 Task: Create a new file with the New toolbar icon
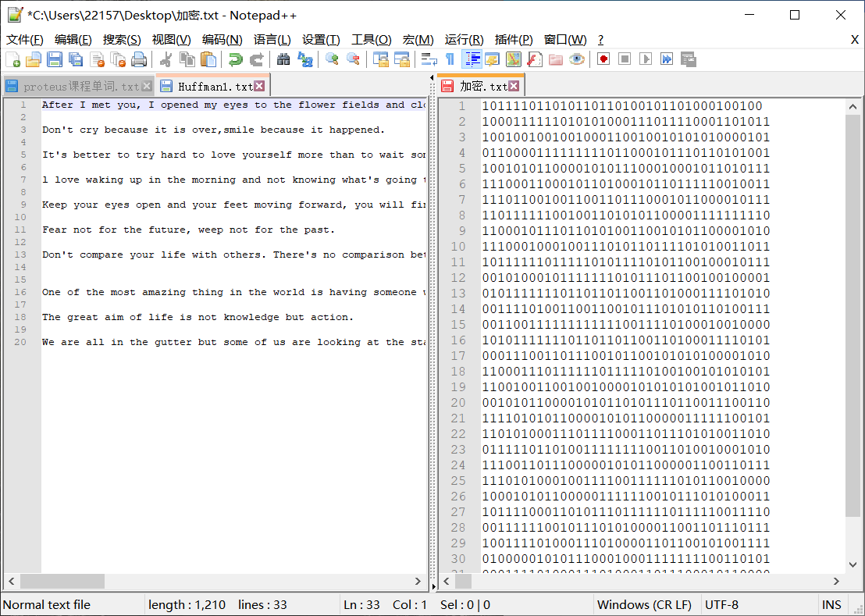(x=12, y=59)
